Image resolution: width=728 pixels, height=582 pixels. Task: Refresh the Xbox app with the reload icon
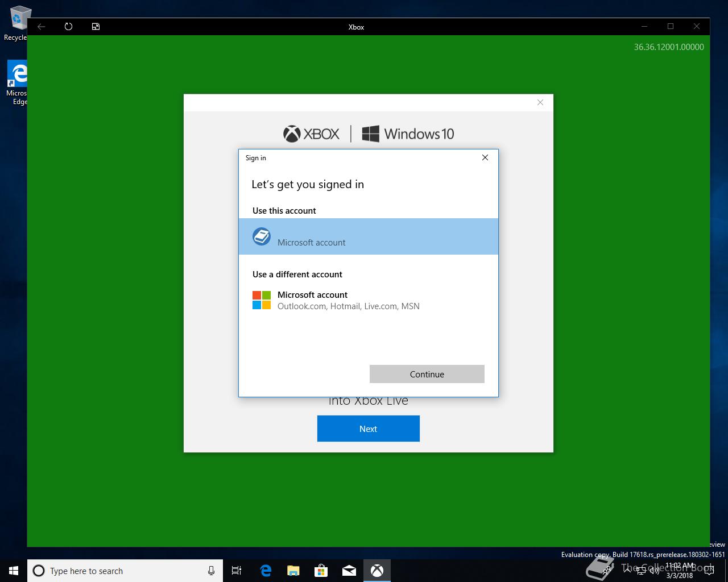pos(68,27)
